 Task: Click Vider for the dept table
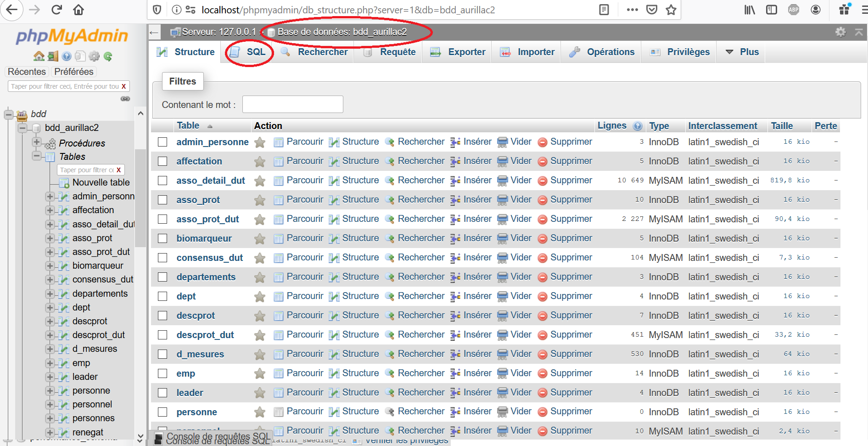point(521,296)
